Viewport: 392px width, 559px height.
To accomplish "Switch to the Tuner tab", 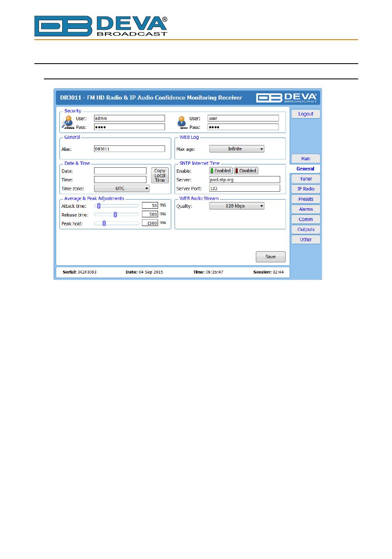I will (306, 179).
